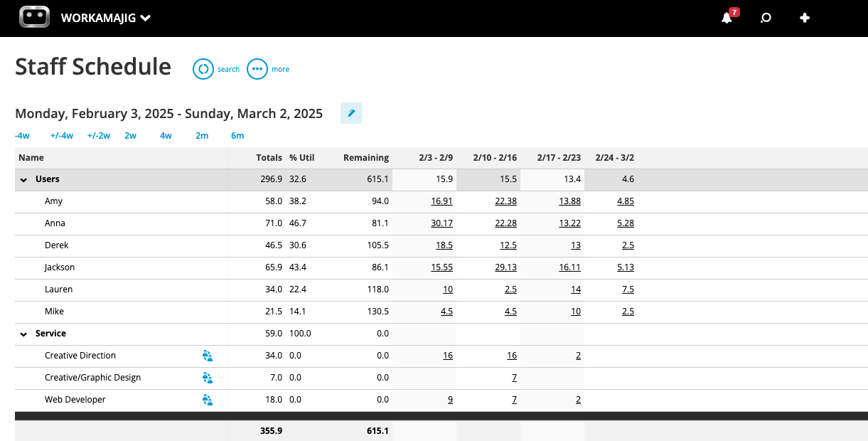Open Jackson's 29.13 hours for 2/10 - 2/16
The height and width of the screenshot is (441, 868).
click(x=505, y=267)
